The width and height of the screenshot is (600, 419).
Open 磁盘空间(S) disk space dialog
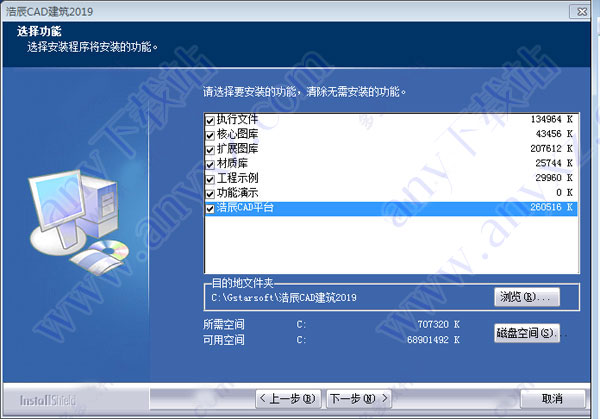pos(527,333)
